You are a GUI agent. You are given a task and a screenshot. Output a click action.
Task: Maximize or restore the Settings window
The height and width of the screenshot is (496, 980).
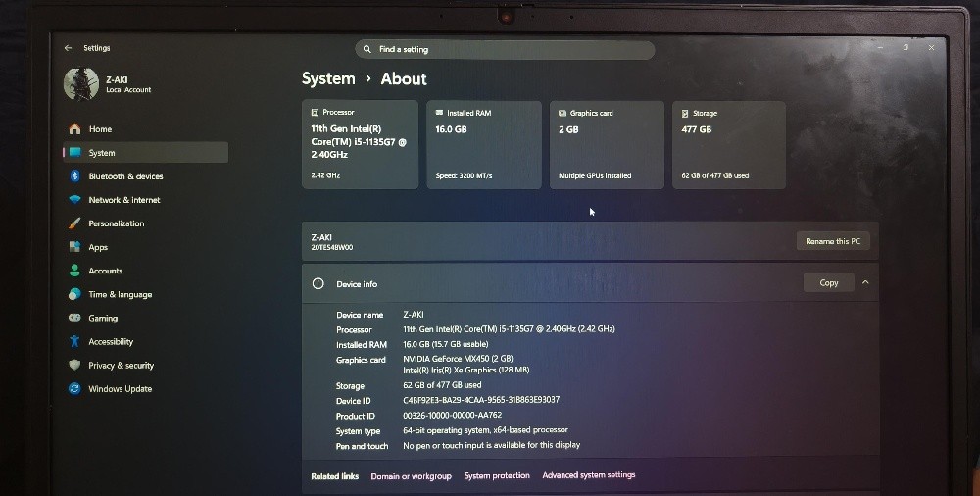click(x=906, y=47)
